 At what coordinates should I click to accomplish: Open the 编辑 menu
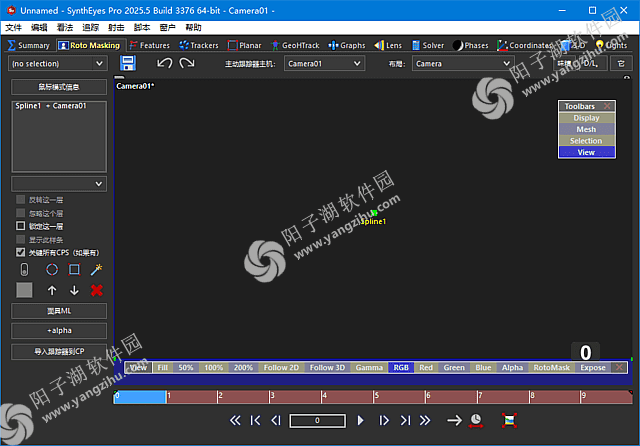click(39, 27)
